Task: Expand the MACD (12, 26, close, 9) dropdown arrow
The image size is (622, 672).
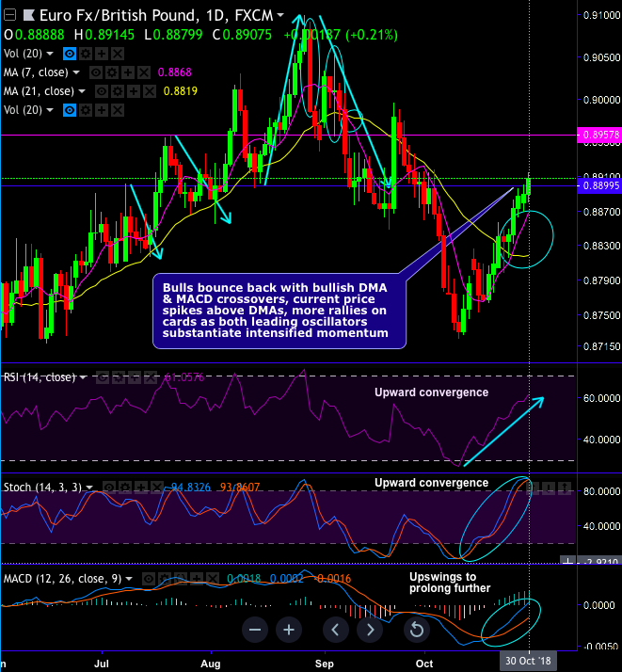Action: 129,579
